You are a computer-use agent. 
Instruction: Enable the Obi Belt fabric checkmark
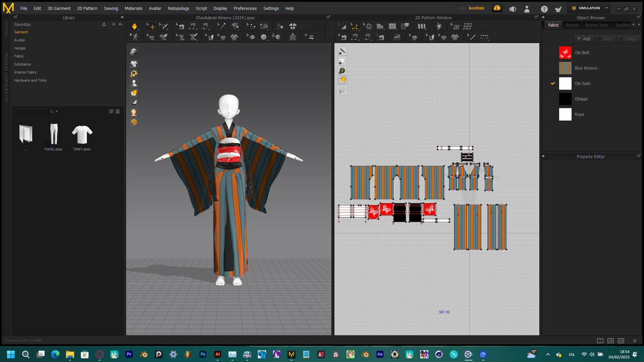(552, 52)
